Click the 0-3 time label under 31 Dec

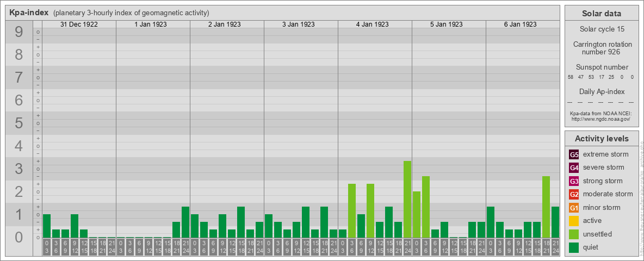tap(47, 247)
